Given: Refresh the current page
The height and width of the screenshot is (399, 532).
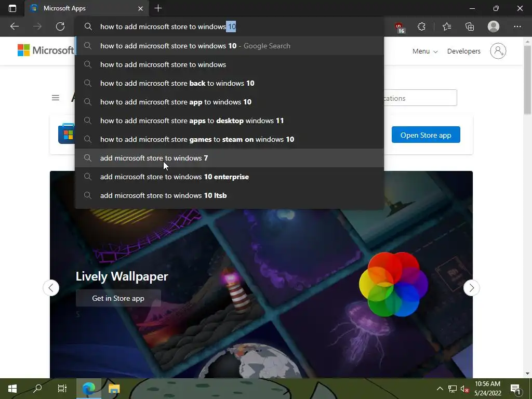Looking at the screenshot, I should (x=60, y=26).
